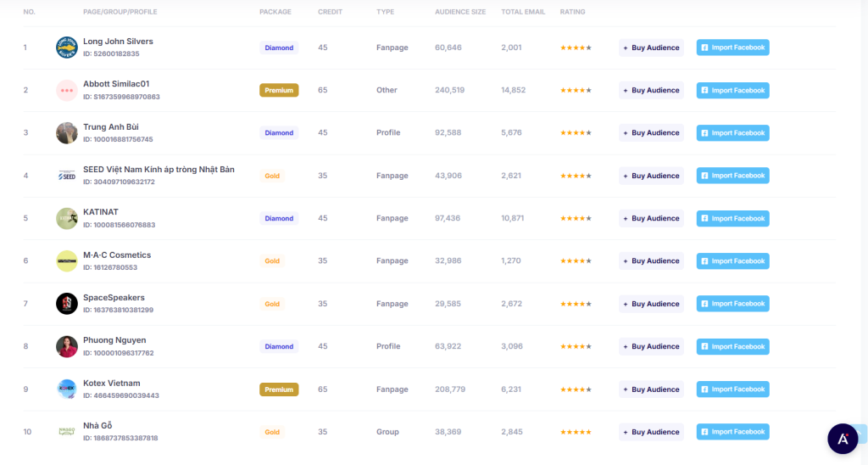Screen dimensions: 868x465
Task: Click CREDIT column header
Action: (x=330, y=12)
